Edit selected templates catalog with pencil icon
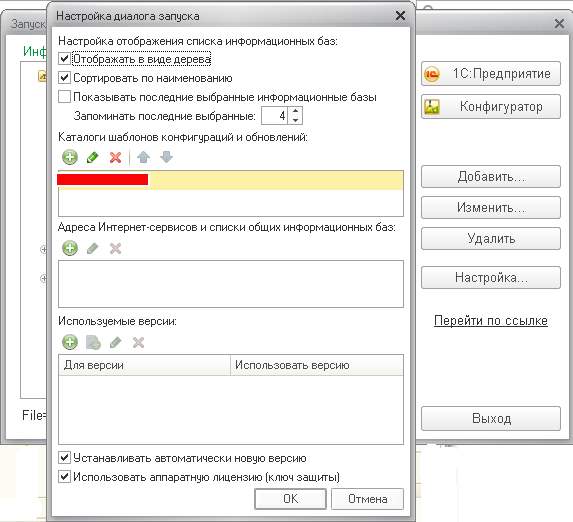Screen dimensions: 573x522 click(92, 158)
